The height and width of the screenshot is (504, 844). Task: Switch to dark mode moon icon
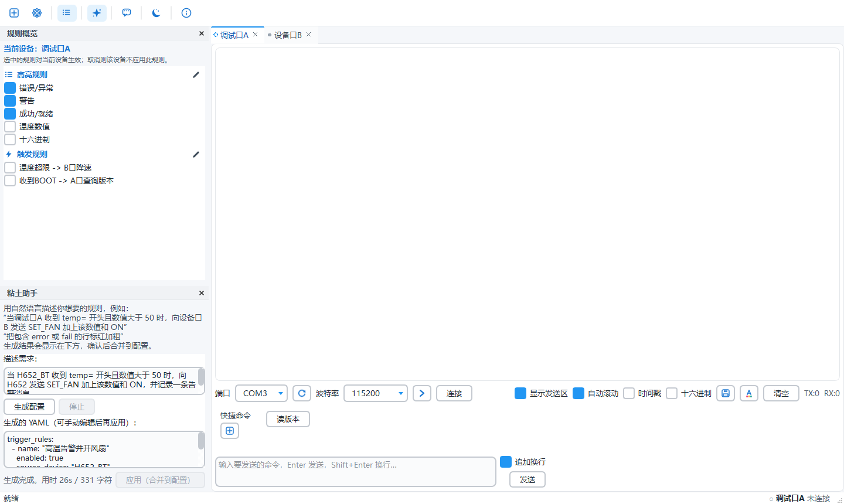tap(156, 13)
